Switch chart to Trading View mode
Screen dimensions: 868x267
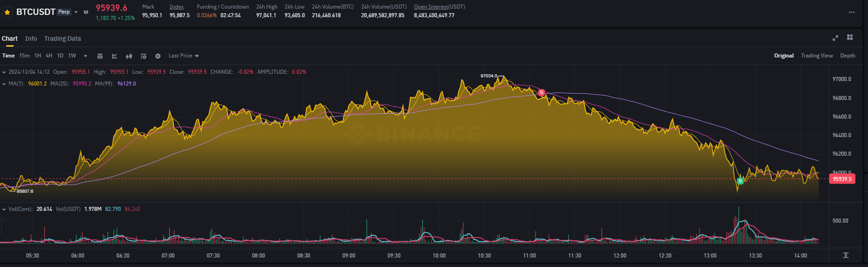pos(816,56)
